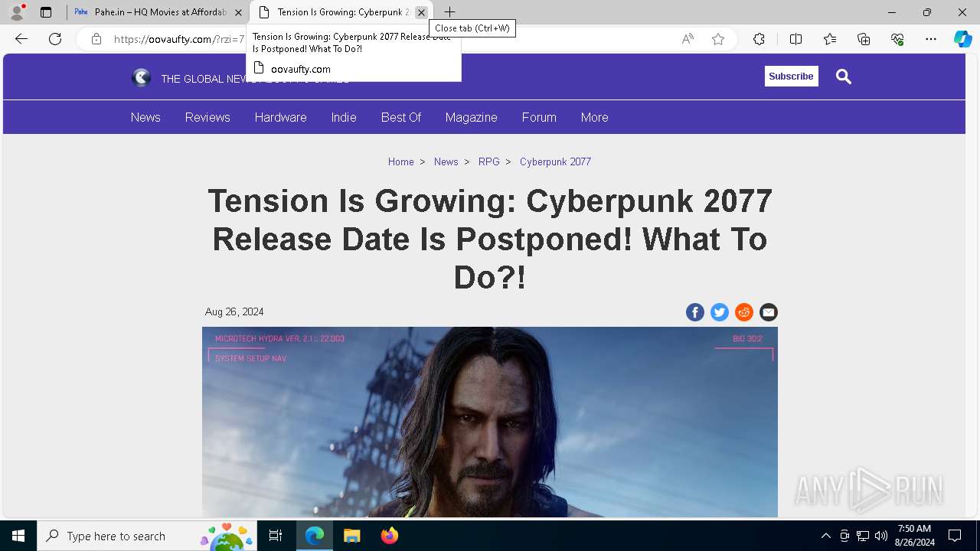
Task: Open the browser Extensions icon
Action: (x=759, y=39)
